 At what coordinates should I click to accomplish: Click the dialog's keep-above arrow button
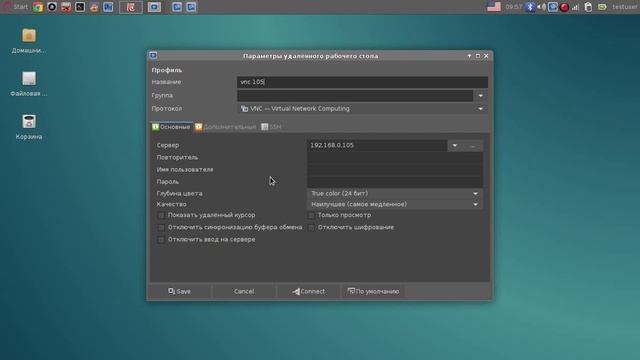[469, 56]
